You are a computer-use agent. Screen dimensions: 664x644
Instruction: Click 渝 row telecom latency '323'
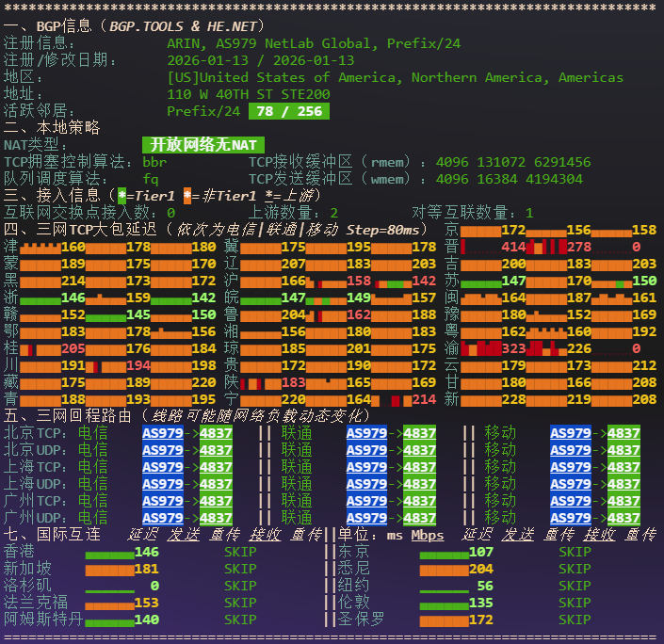(513, 348)
